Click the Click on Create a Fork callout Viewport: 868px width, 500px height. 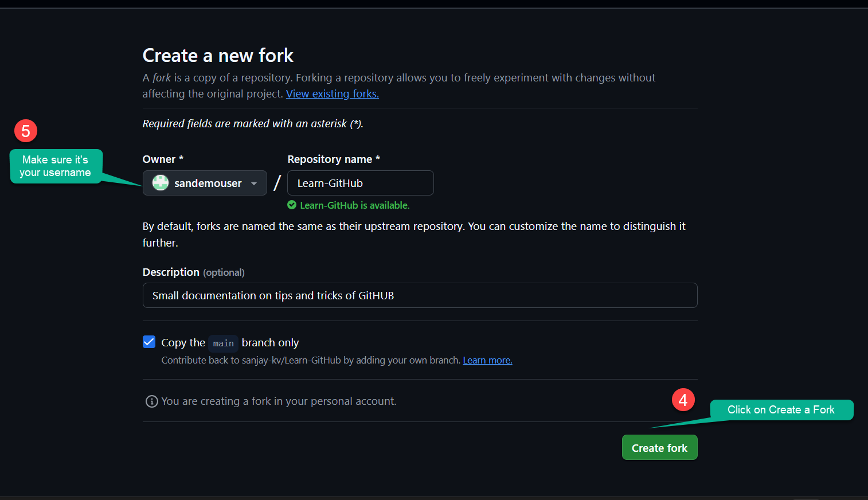pyautogui.click(x=781, y=410)
